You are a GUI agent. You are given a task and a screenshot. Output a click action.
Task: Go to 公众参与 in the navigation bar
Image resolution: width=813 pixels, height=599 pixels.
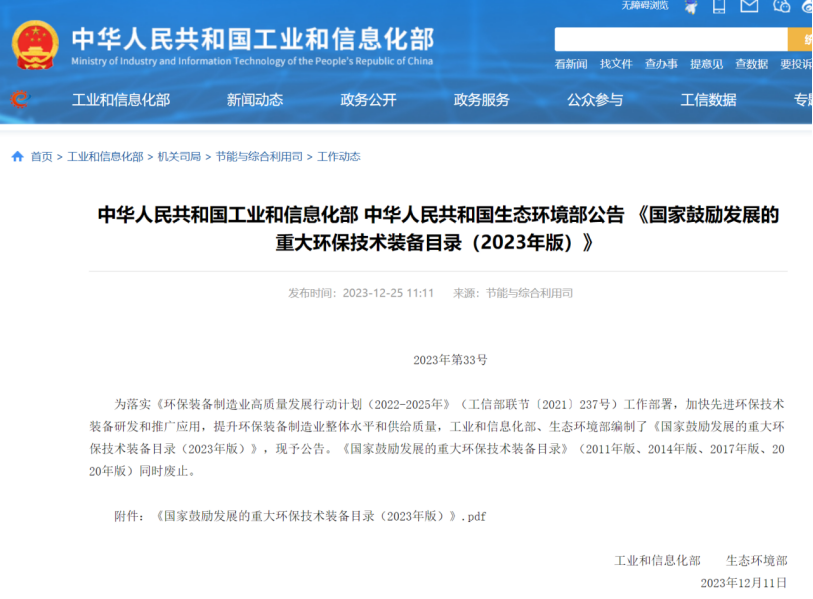point(595,100)
